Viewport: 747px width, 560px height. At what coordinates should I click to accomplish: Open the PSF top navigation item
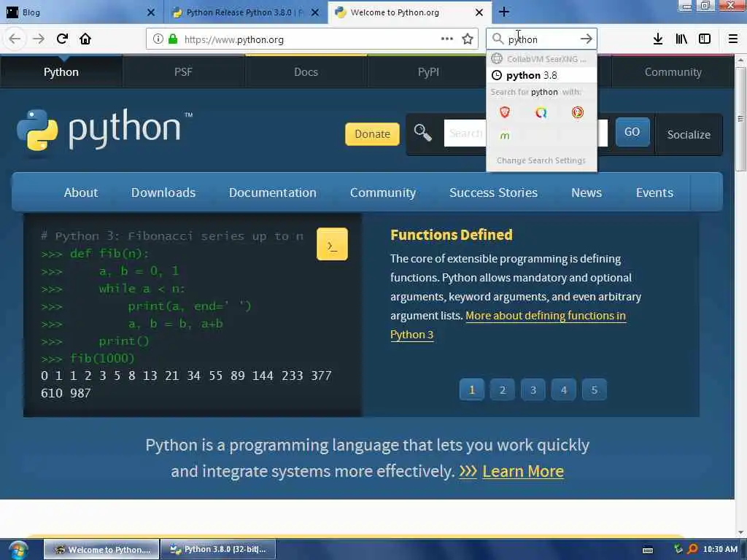183,72
